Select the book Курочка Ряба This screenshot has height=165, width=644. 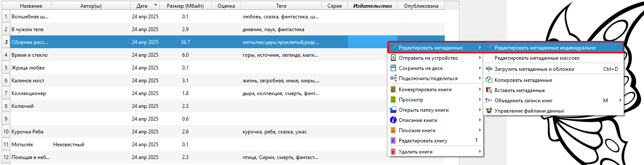(28, 132)
